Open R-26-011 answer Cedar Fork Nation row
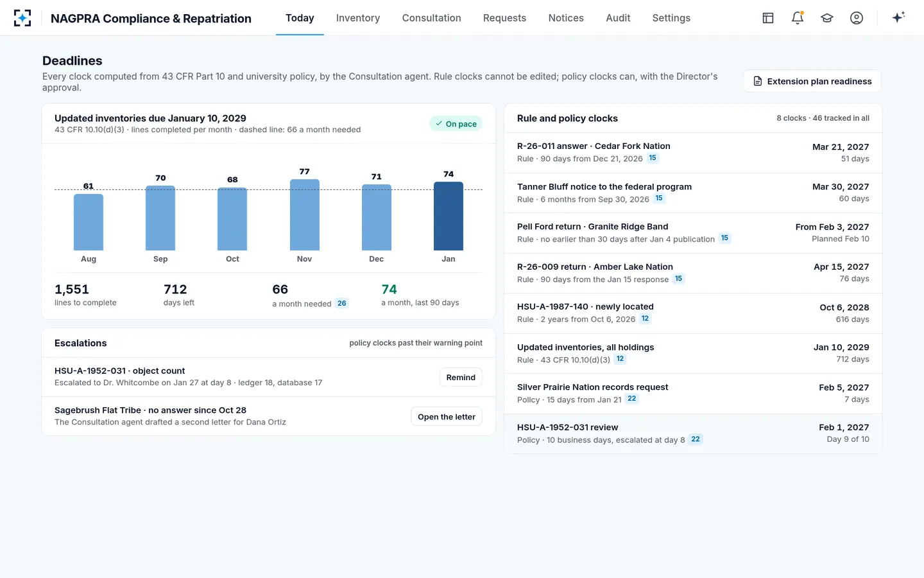The height and width of the screenshot is (578, 924). [x=693, y=153]
